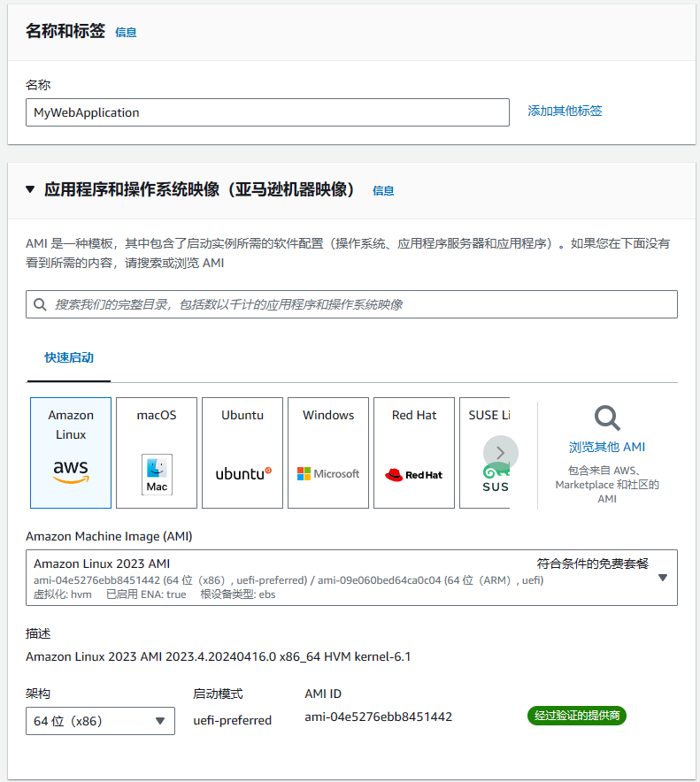Click the 经过验证的提供商 badge
This screenshot has height=782, width=700.
pyautogui.click(x=577, y=716)
